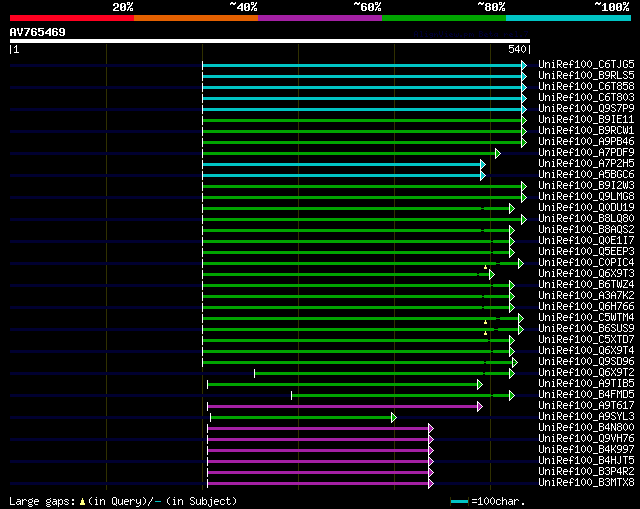Select the UniRef100_A3A7K2 label
Screen dimensions: 640x509
[586, 296]
